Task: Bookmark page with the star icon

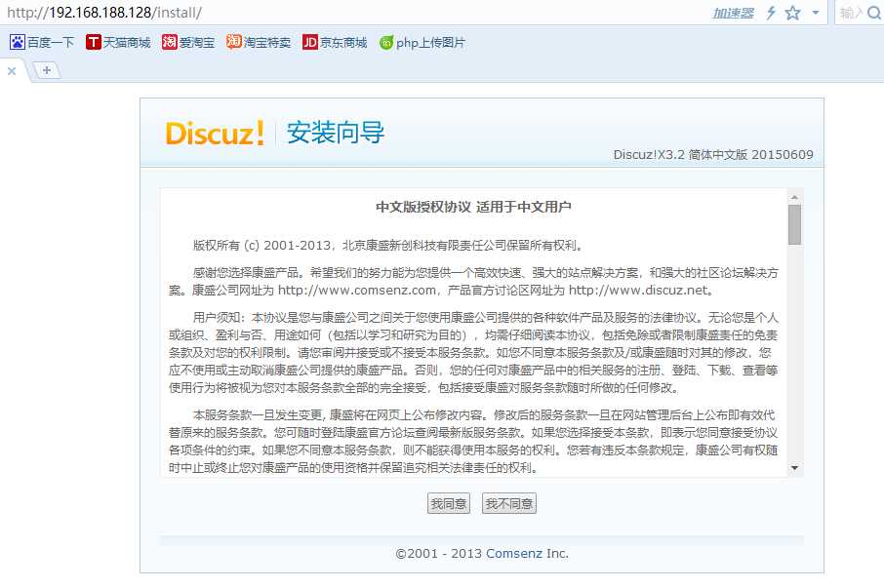Action: (x=792, y=13)
